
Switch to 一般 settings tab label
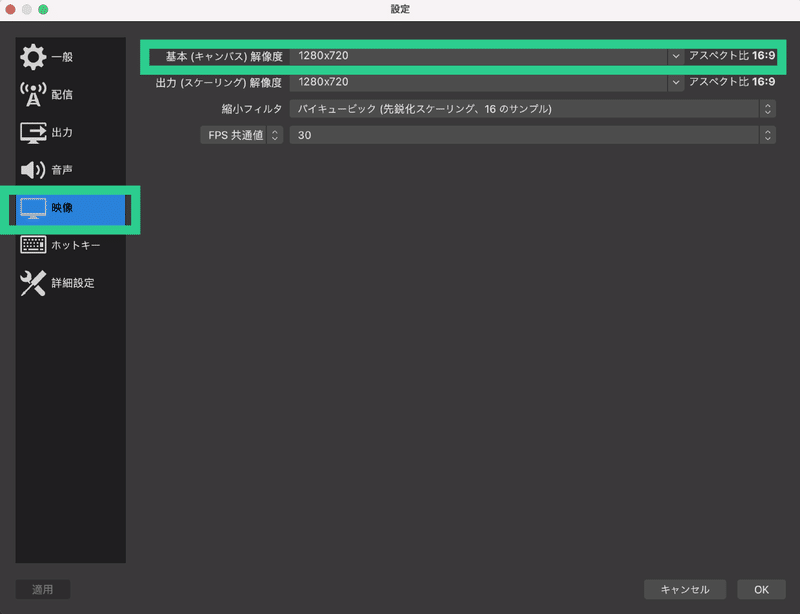tap(62, 57)
